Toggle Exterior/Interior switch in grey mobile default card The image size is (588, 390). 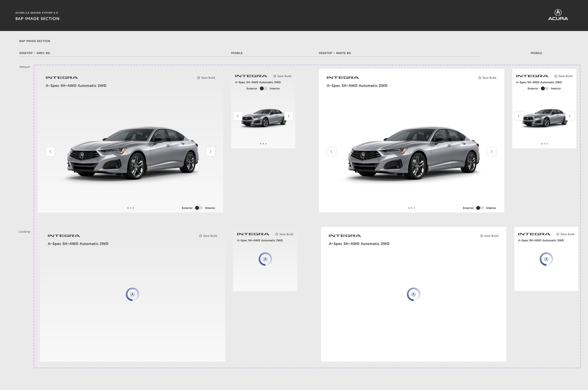click(263, 89)
